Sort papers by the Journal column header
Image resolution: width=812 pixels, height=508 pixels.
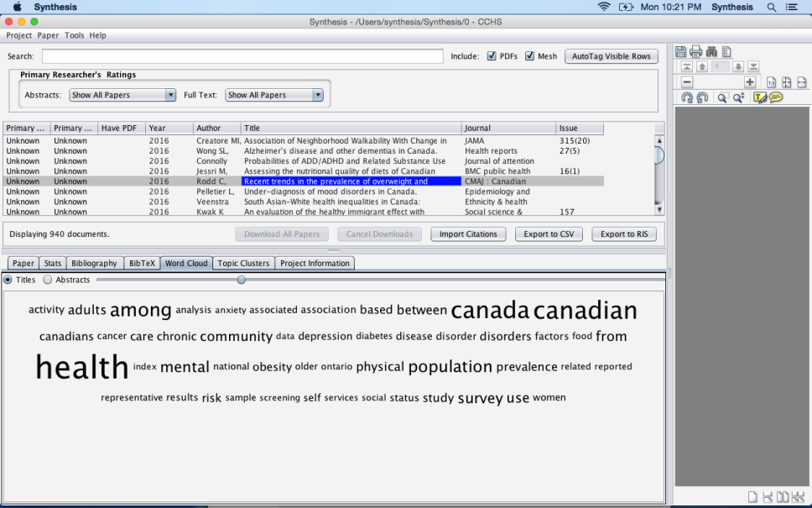pyautogui.click(x=508, y=128)
